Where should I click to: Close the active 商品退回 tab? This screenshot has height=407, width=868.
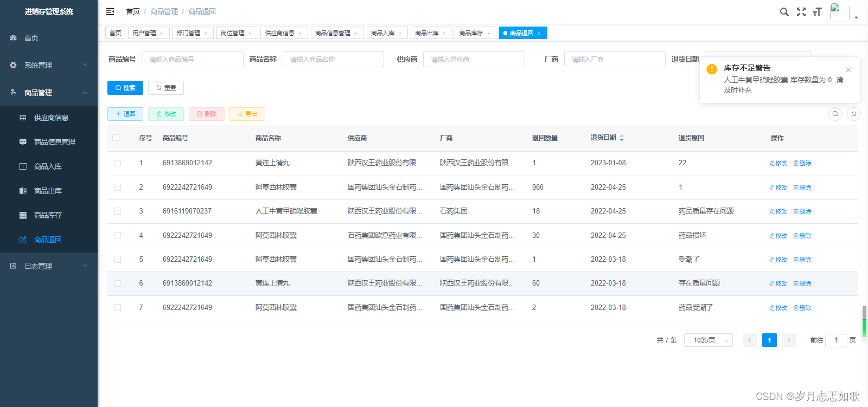point(539,34)
